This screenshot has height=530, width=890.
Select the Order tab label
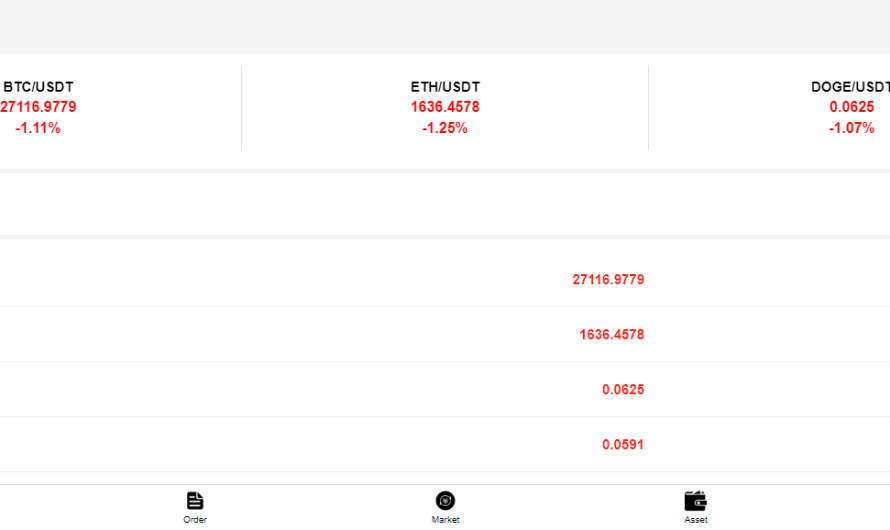195,520
